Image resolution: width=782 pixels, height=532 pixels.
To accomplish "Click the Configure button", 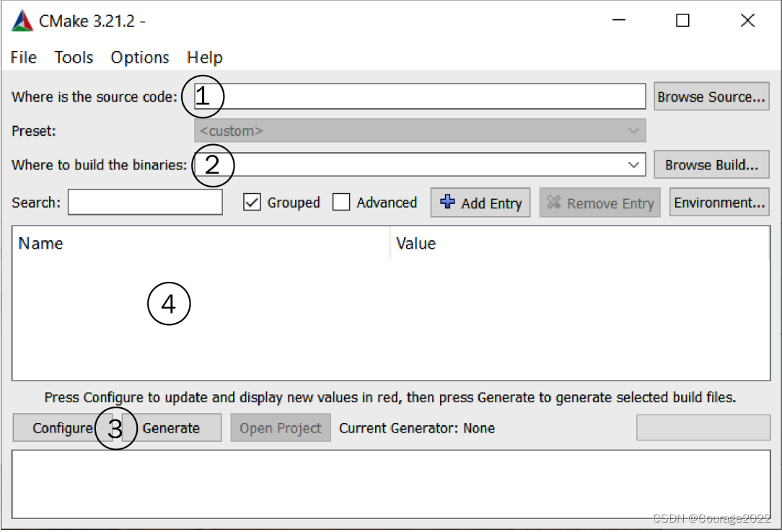I will tap(62, 428).
